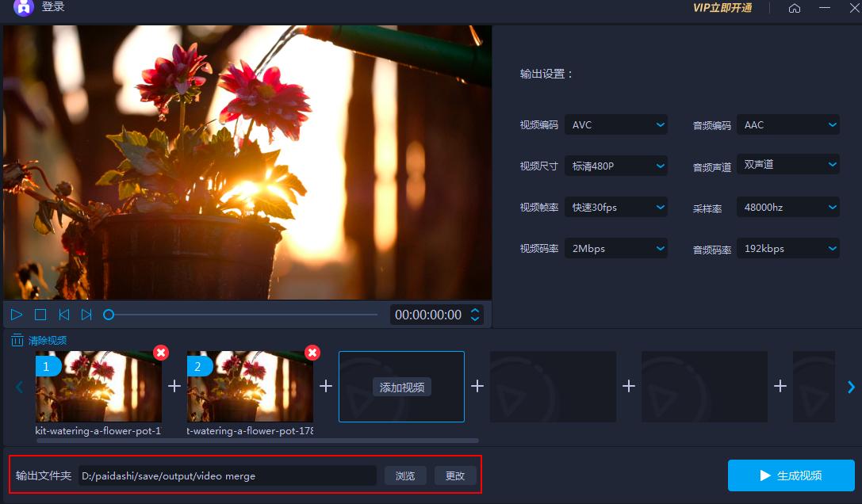The image size is (862, 504).
Task: Click the 清除视频 clear videos text
Action: [x=48, y=341]
